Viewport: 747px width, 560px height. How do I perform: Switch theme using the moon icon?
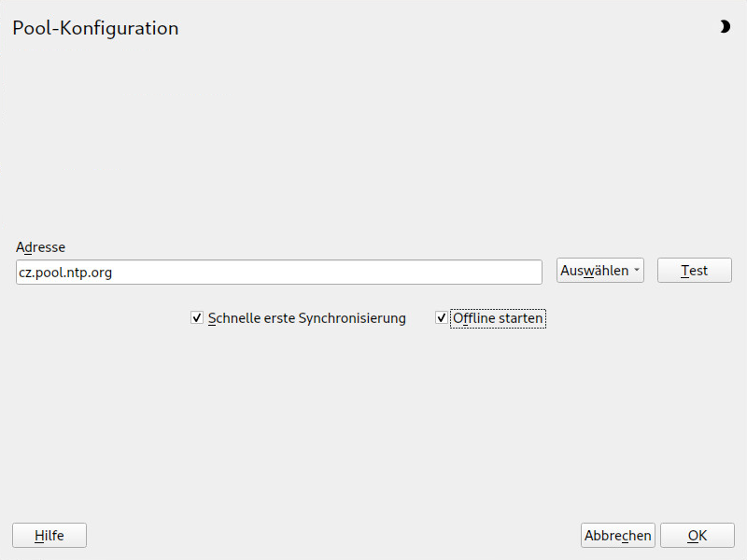tap(725, 27)
